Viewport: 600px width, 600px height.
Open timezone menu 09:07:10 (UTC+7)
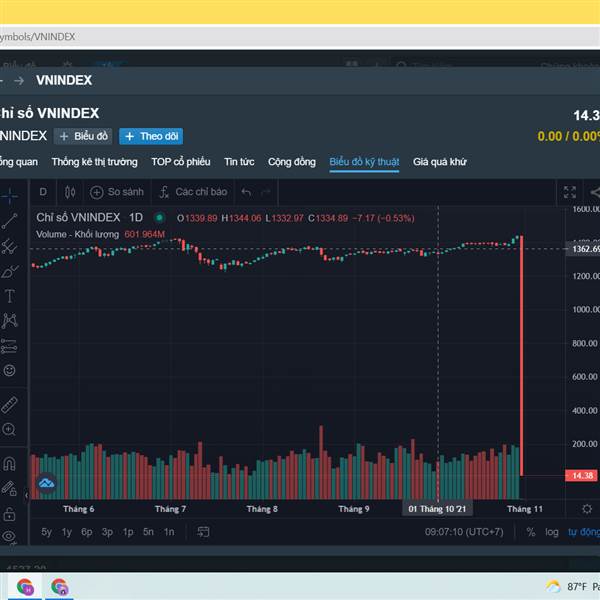point(464,532)
